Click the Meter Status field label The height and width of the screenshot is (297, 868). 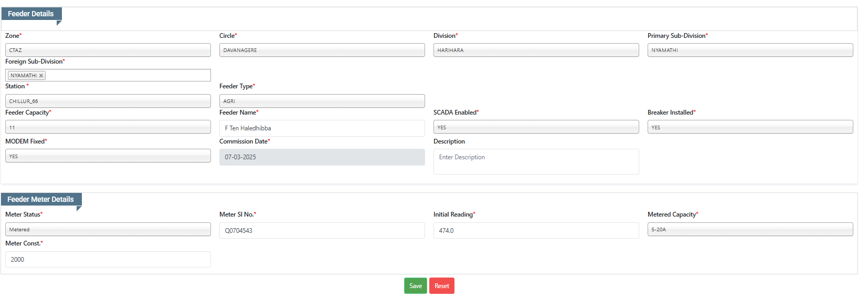coord(24,214)
